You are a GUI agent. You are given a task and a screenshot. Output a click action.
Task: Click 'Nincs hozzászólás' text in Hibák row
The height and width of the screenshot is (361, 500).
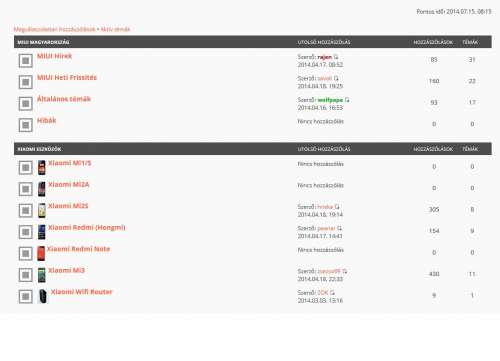pos(320,121)
